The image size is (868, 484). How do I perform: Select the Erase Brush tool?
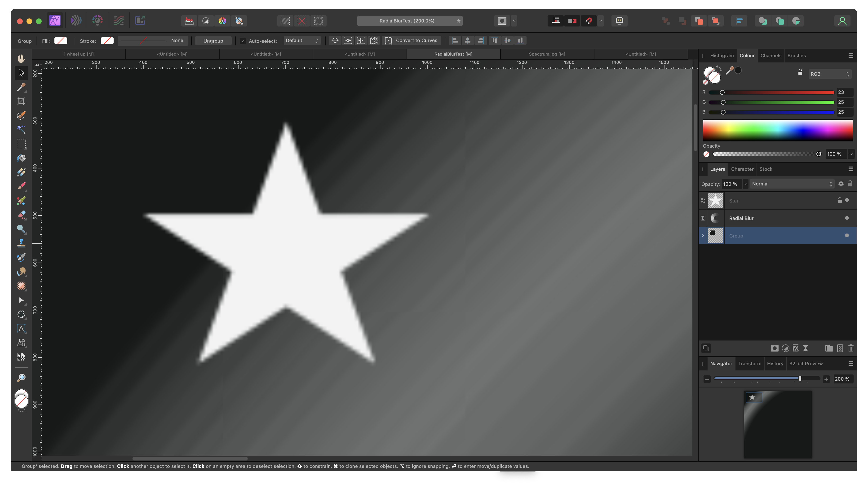[21, 215]
